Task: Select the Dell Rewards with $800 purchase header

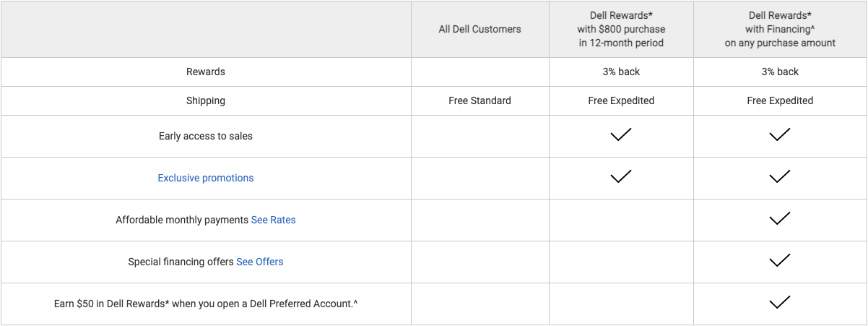Action: [621, 29]
